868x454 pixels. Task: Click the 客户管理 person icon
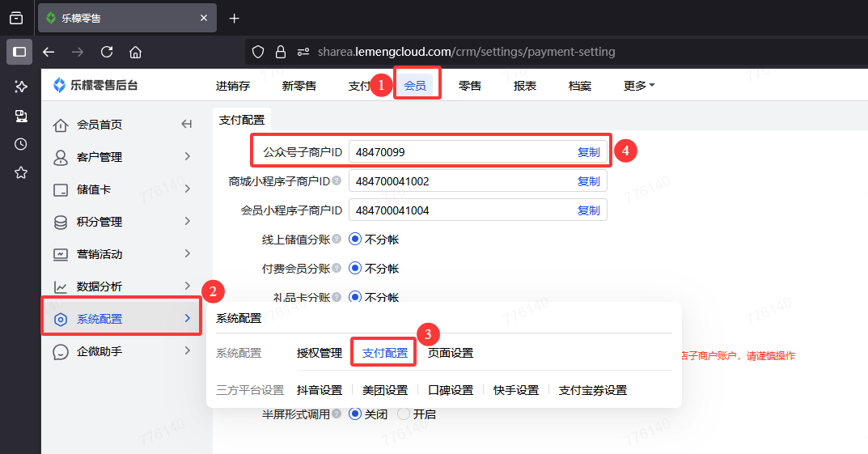click(x=61, y=157)
